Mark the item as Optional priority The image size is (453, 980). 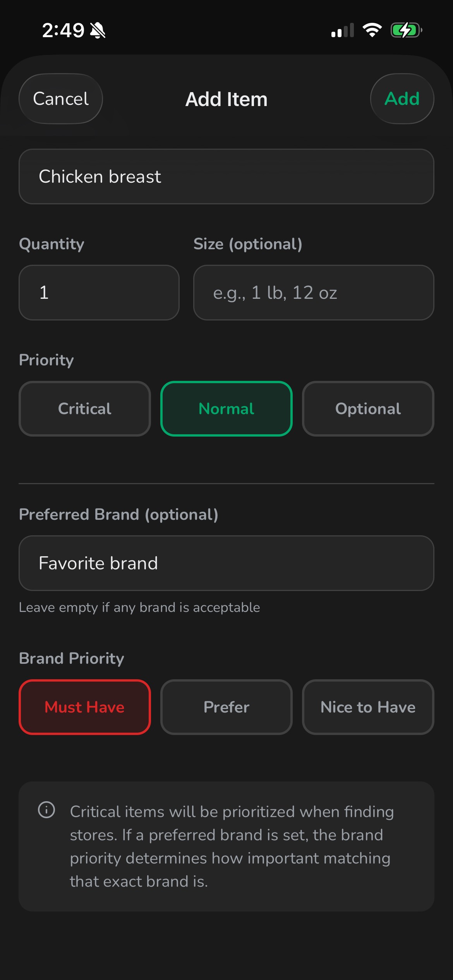[368, 409]
